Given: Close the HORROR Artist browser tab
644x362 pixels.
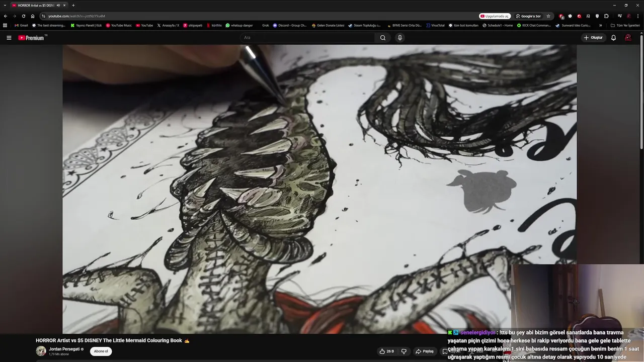Looking at the screenshot, I should click(x=64, y=5).
